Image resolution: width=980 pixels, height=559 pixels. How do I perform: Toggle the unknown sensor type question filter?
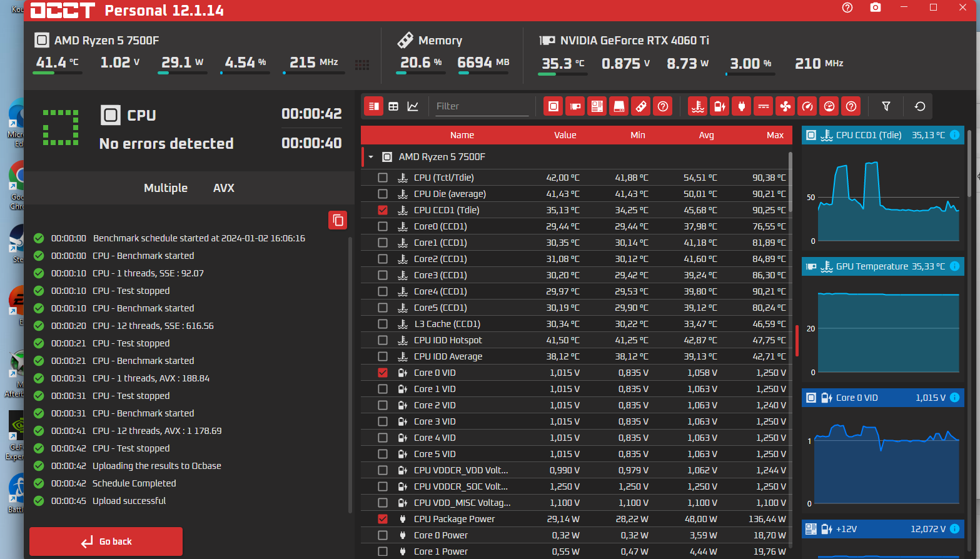(x=851, y=106)
